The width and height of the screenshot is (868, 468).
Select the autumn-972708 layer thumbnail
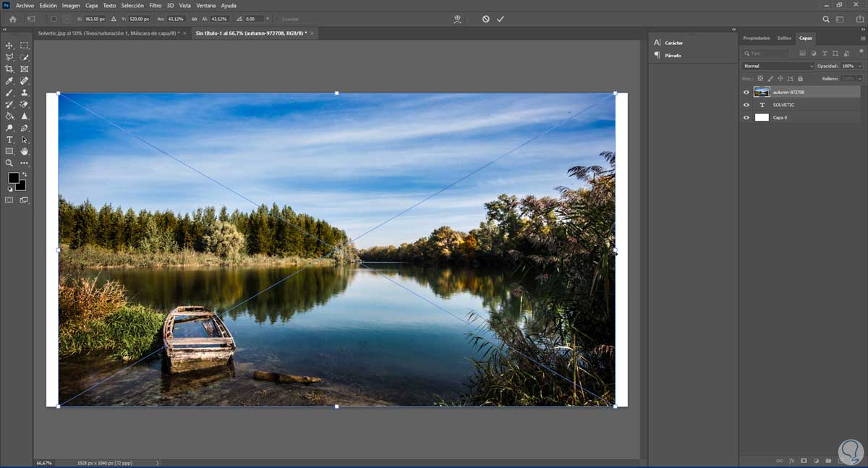coord(762,92)
